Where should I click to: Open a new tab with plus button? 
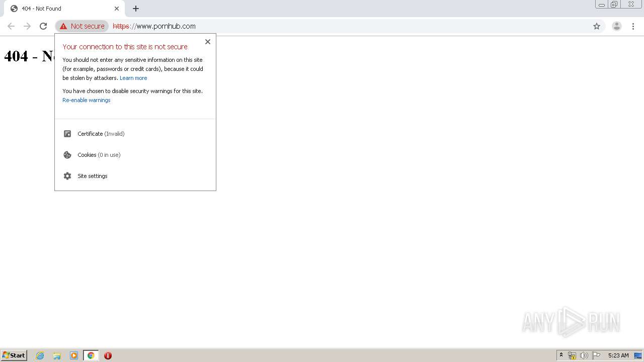click(136, 9)
